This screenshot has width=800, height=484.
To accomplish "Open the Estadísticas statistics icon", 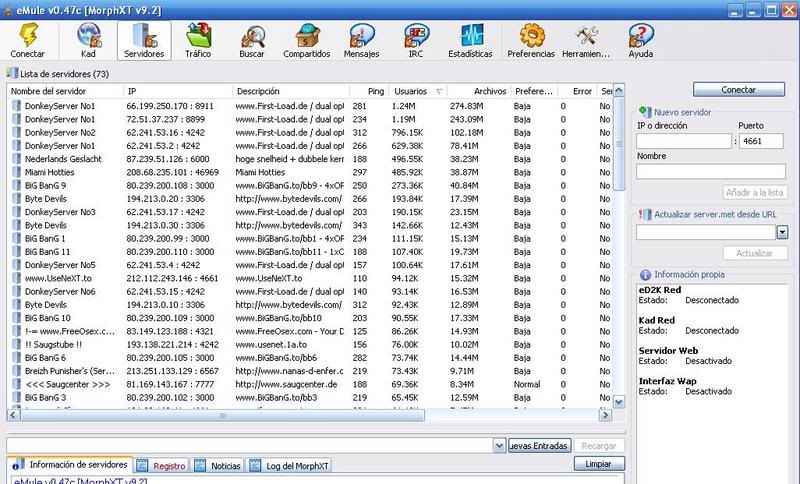I will (471, 36).
